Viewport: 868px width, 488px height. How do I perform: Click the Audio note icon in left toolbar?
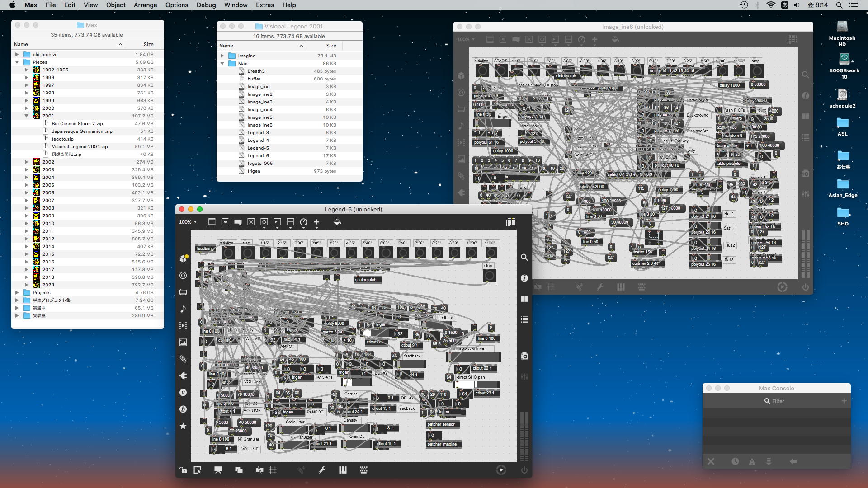coord(183,309)
